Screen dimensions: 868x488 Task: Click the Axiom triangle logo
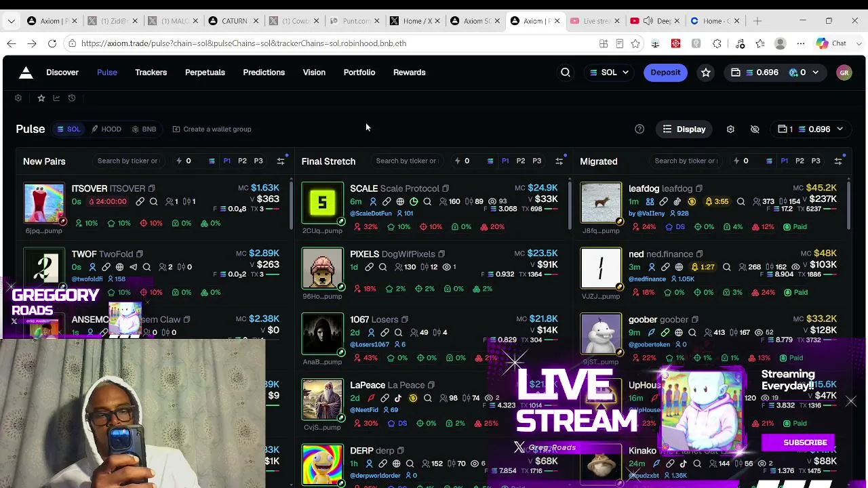tap(26, 73)
